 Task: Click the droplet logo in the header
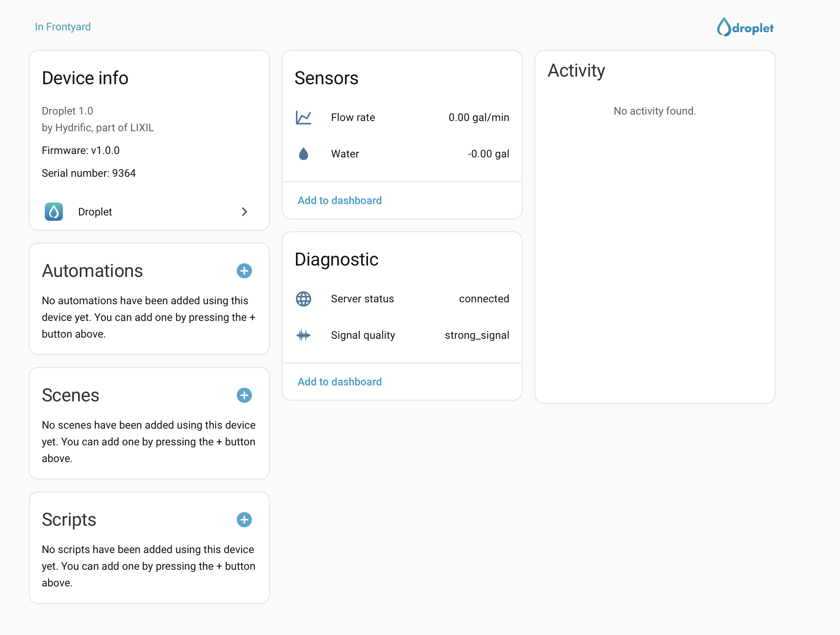point(745,27)
